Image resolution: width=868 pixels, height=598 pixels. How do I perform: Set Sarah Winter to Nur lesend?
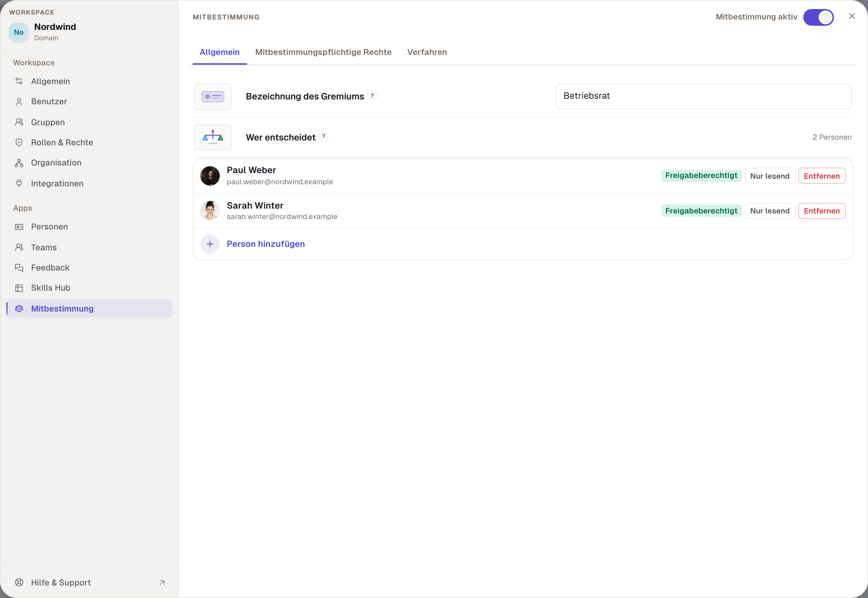point(770,211)
